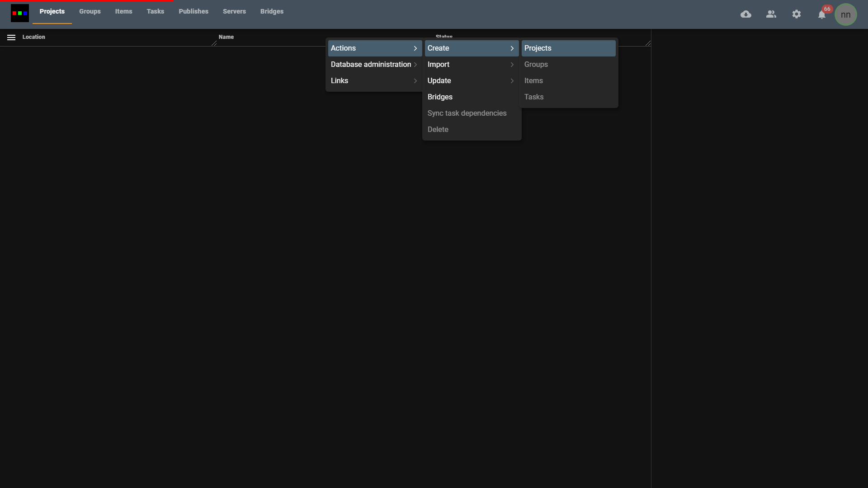Open the hamburger menu beside Location
This screenshot has width=868, height=488.
(x=11, y=37)
